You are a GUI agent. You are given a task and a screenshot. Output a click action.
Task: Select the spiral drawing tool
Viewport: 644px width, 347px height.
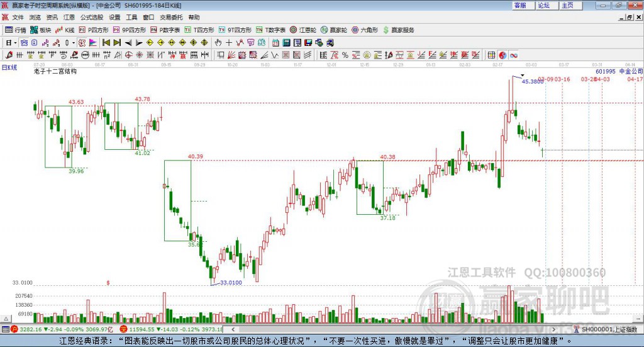coord(64,55)
